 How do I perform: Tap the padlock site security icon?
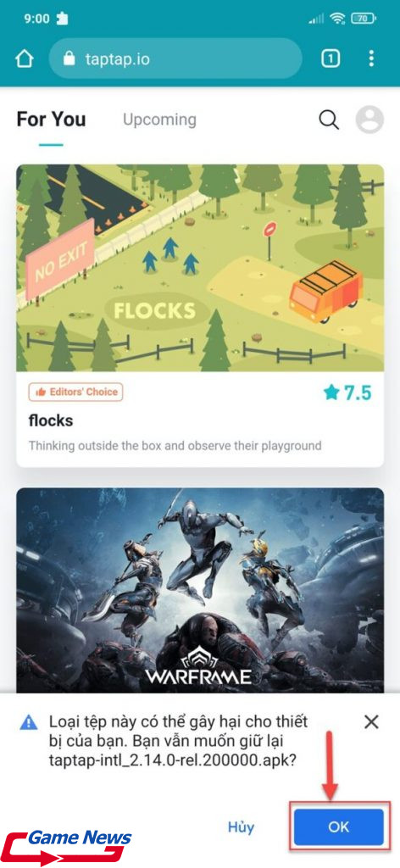(x=69, y=58)
